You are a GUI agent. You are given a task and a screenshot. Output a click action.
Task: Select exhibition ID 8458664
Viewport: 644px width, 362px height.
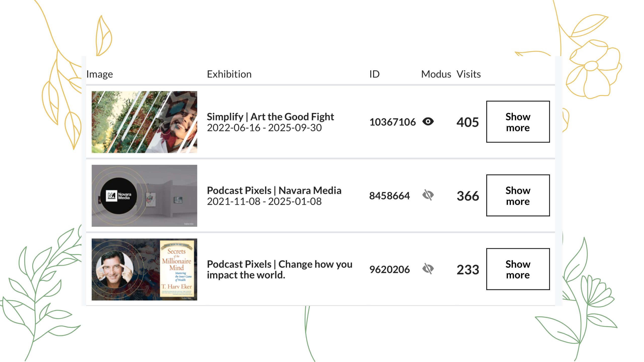(x=389, y=196)
